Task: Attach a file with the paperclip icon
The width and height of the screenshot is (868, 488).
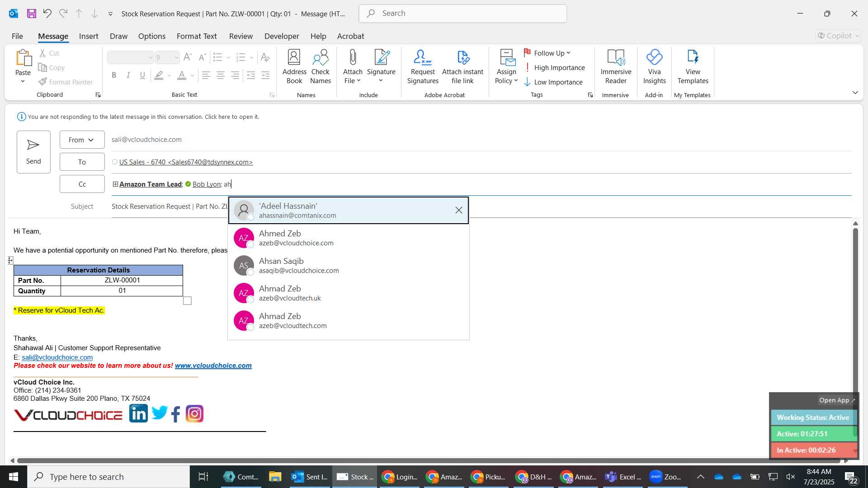Action: pyautogui.click(x=353, y=67)
